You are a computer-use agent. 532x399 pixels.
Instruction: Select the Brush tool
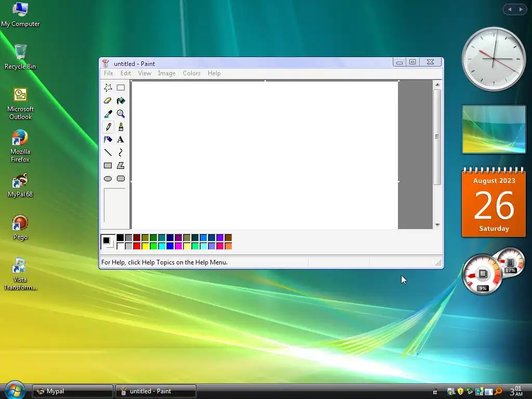point(121,127)
